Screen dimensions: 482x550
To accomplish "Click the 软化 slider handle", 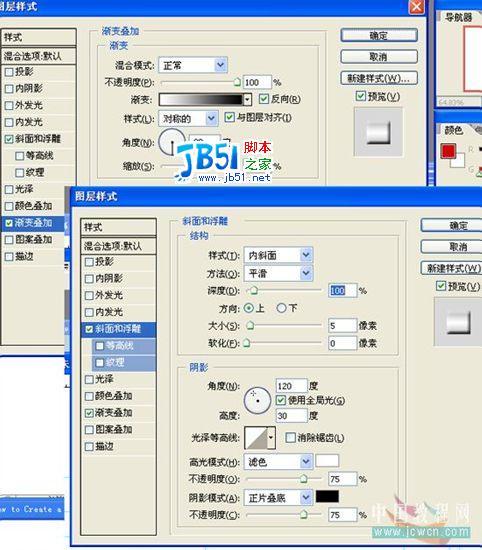I will pos(247,343).
